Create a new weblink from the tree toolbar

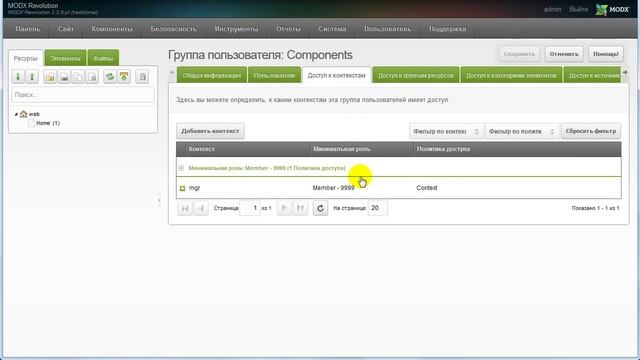[64, 77]
